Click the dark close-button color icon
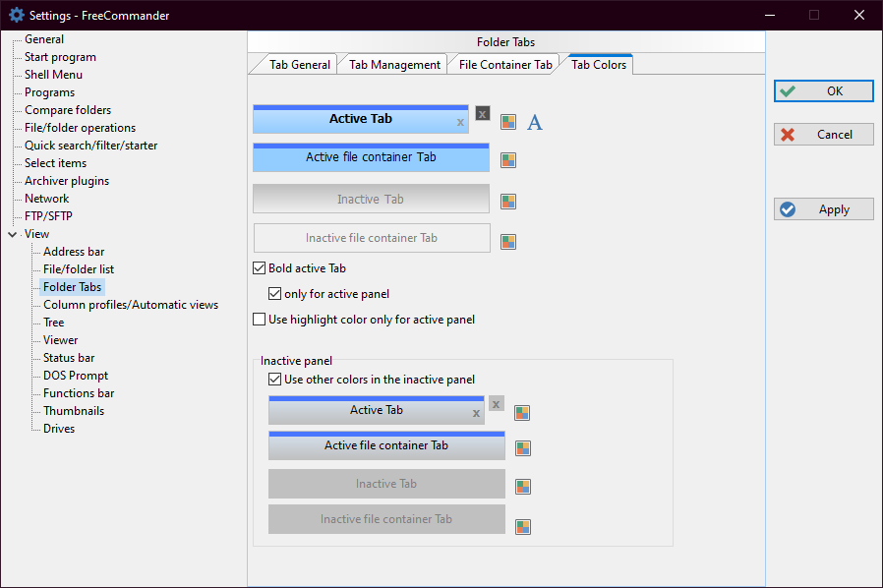This screenshot has width=883, height=588. tap(482, 113)
